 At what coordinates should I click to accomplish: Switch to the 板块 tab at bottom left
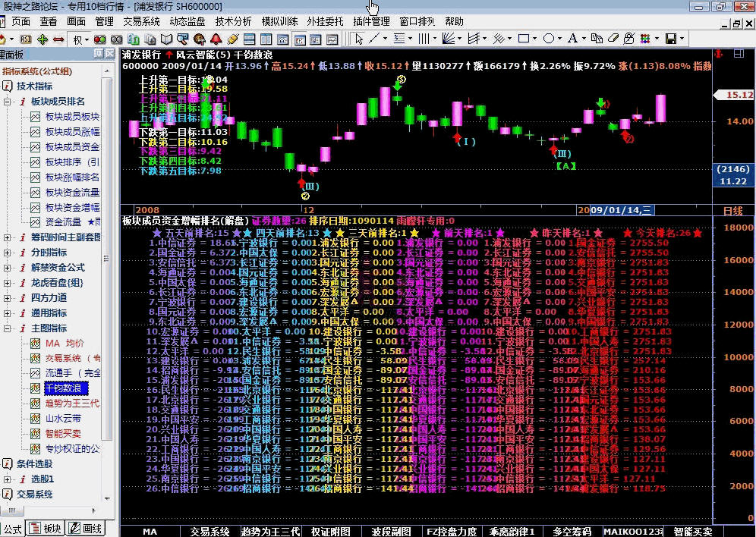46,529
